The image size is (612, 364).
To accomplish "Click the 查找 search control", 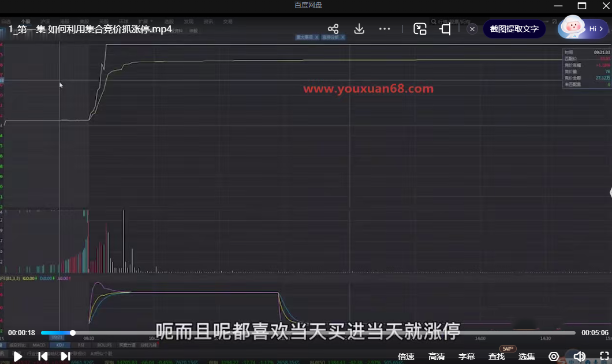I will click(x=497, y=357).
